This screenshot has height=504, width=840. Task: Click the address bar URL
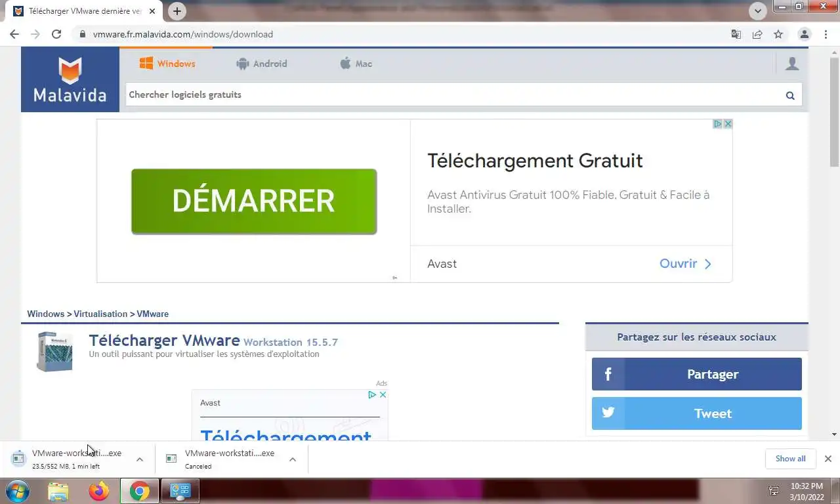pyautogui.click(x=183, y=34)
